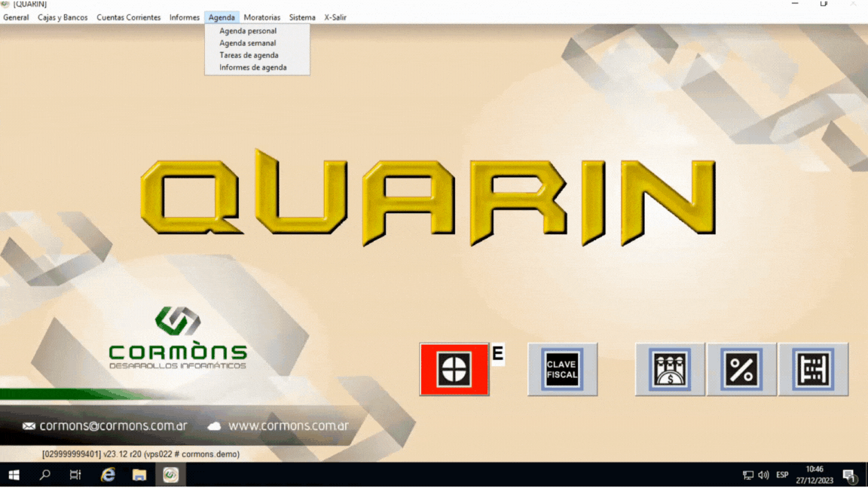Click the abacus calculator icon

(x=813, y=370)
